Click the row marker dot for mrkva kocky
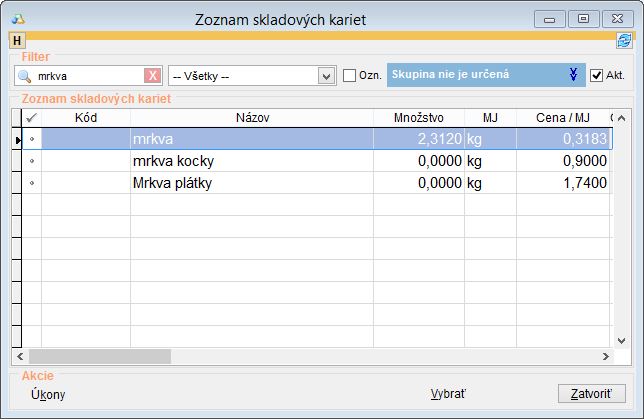Image resolution: width=644 pixels, height=419 pixels. (x=31, y=161)
